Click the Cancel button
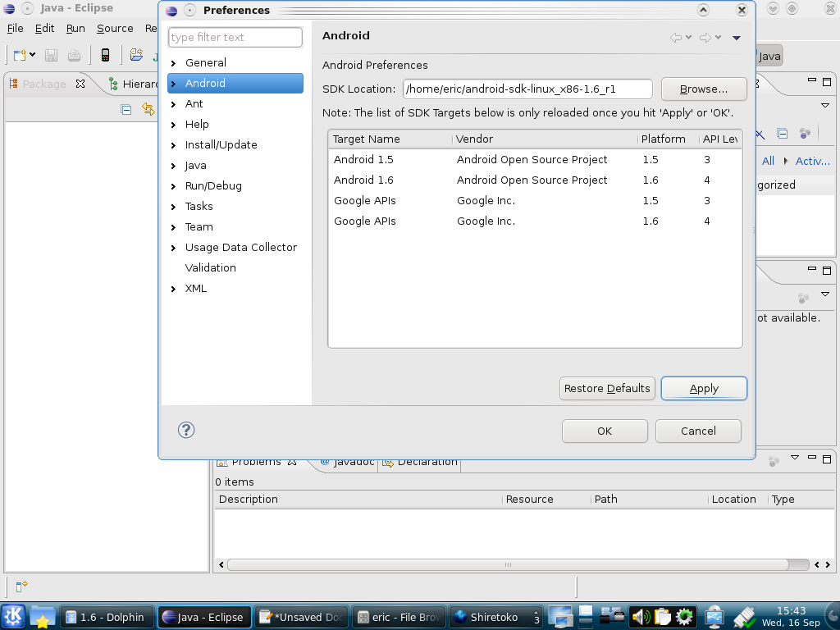This screenshot has width=840, height=630. pos(698,431)
